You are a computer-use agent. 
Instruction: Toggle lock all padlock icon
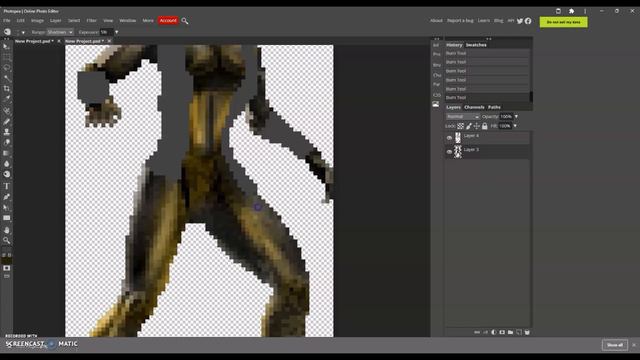coord(484,126)
